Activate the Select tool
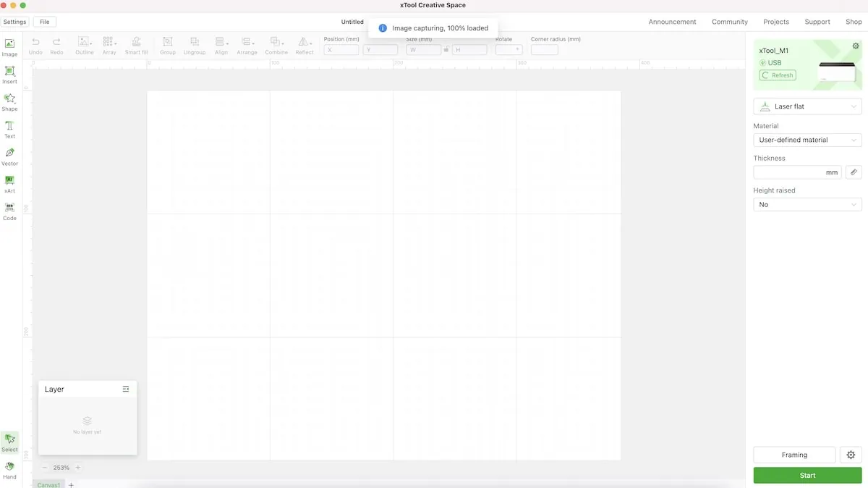868x488 pixels. tap(9, 442)
